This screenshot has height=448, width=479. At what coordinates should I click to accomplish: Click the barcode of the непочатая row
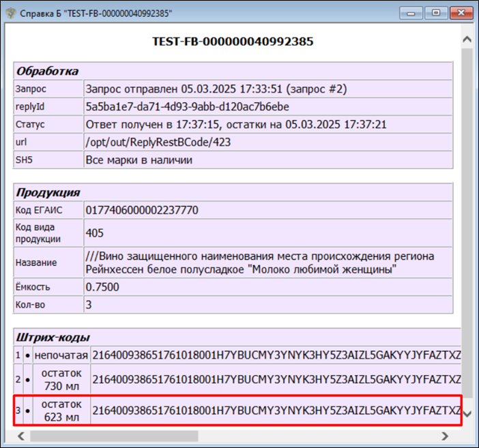pos(276,355)
